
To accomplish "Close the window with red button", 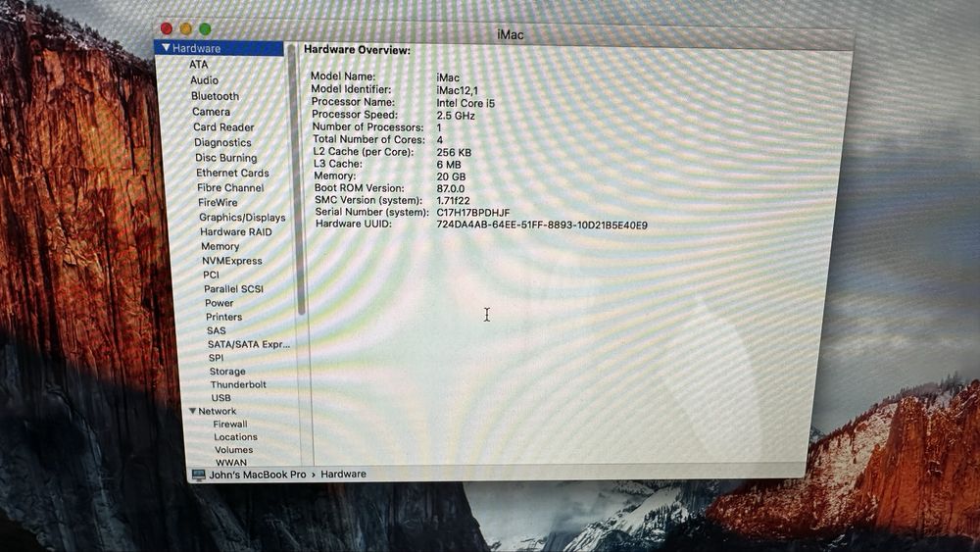I will tap(167, 28).
